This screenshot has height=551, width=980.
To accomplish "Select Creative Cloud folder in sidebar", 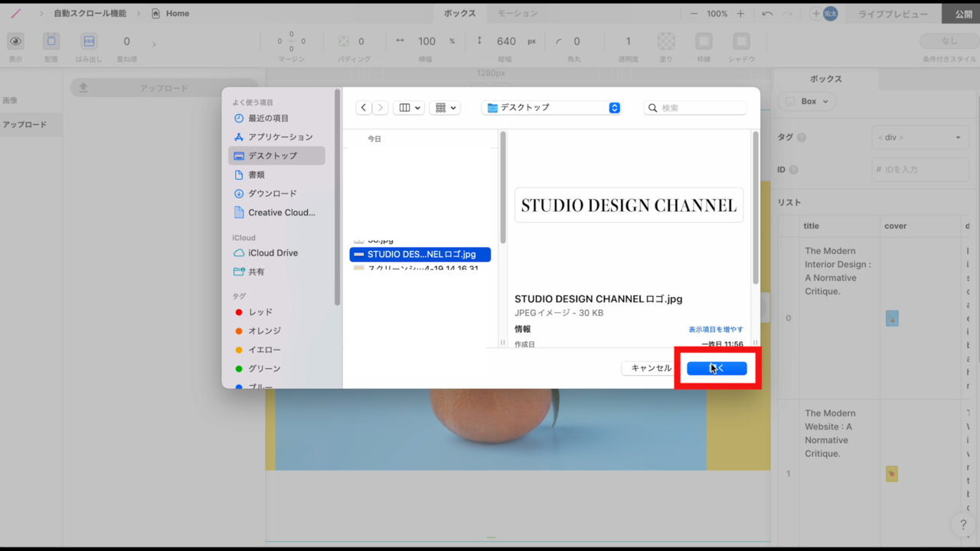I will [276, 212].
